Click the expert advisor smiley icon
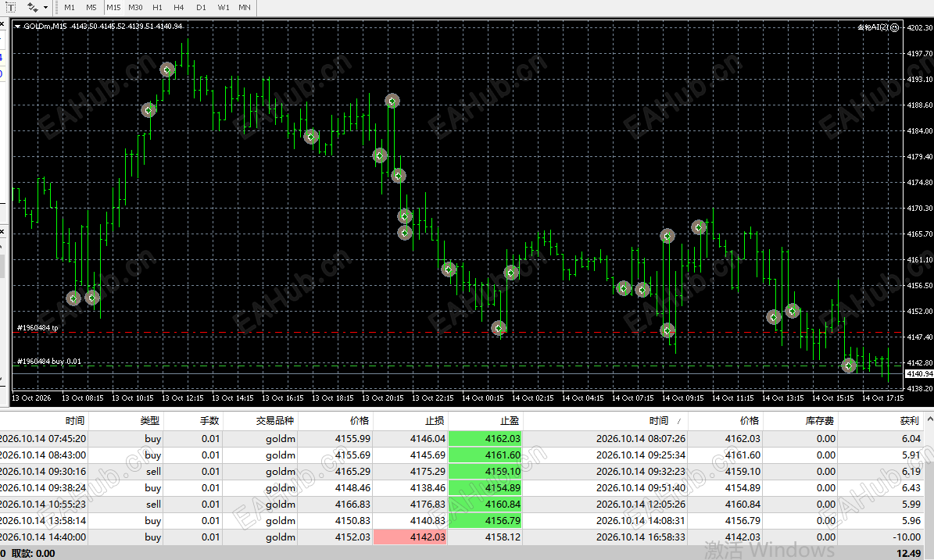Screen dimensions: 934x560 point(894,27)
